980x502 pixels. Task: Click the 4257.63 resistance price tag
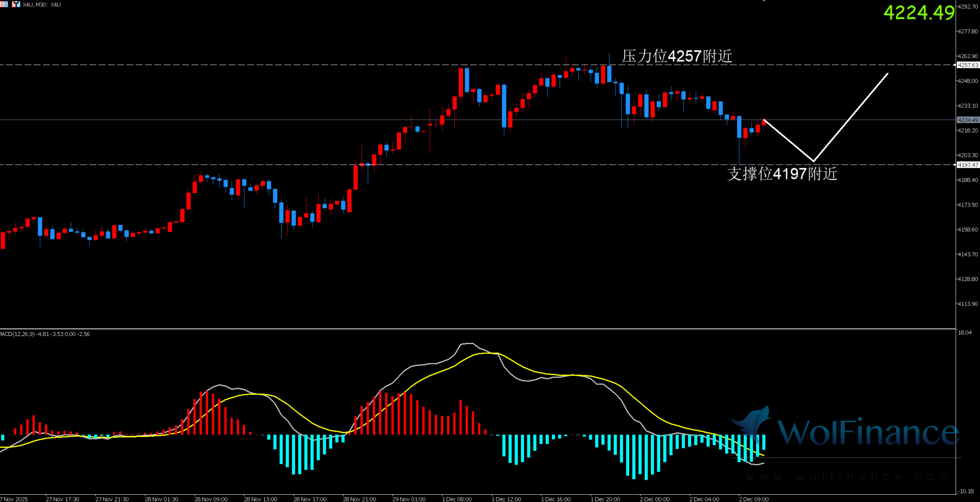point(968,65)
